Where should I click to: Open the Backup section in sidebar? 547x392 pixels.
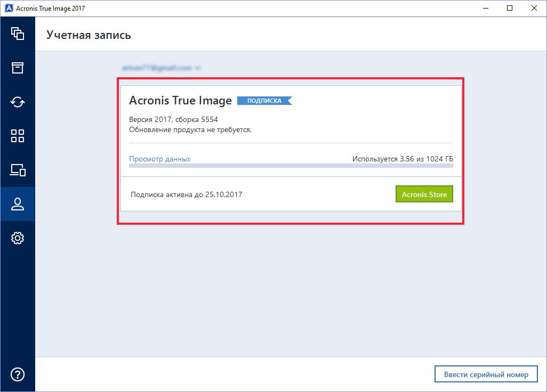coord(18,34)
